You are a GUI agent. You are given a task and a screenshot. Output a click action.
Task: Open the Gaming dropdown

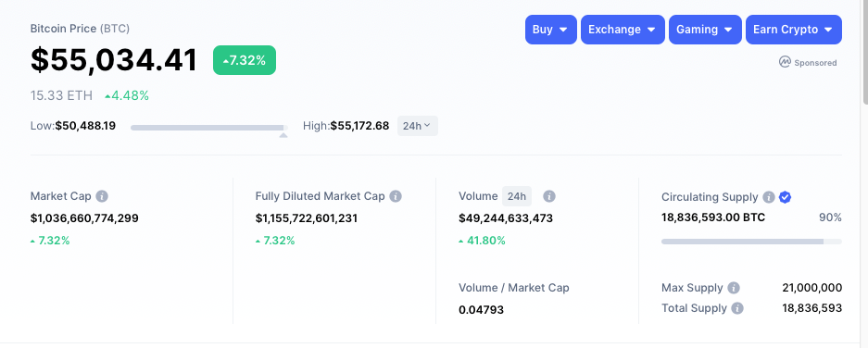(x=705, y=30)
